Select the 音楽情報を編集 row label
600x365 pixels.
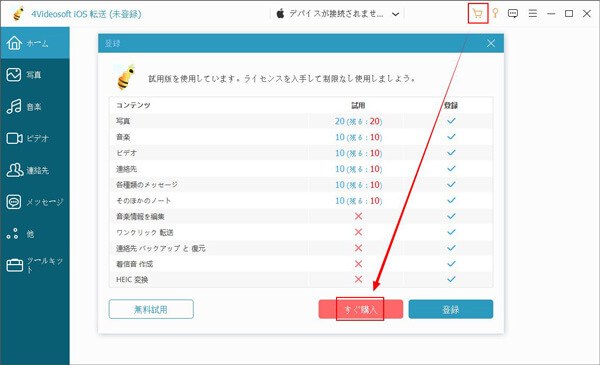click(x=140, y=217)
